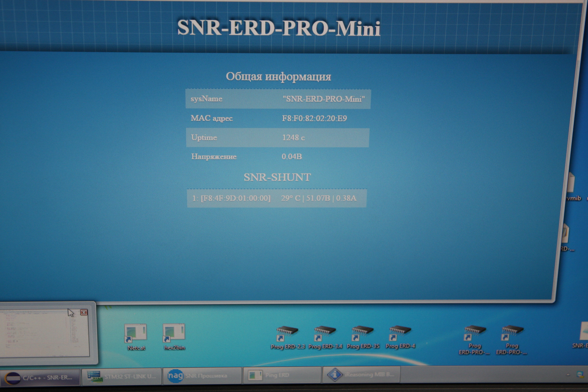
Task: Click the SNR-ERD-PRO-Mini page title
Action: pyautogui.click(x=279, y=28)
